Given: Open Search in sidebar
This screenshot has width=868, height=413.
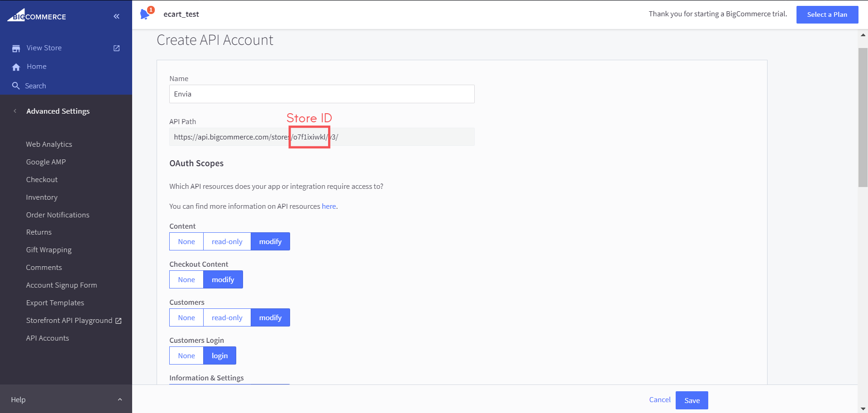Looking at the screenshot, I should point(35,86).
